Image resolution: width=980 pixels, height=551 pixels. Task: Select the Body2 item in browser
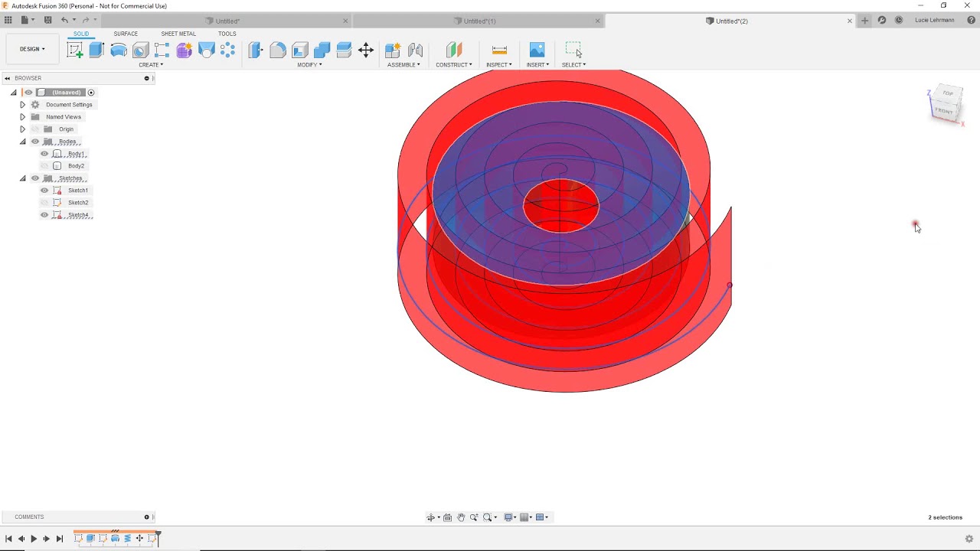76,166
